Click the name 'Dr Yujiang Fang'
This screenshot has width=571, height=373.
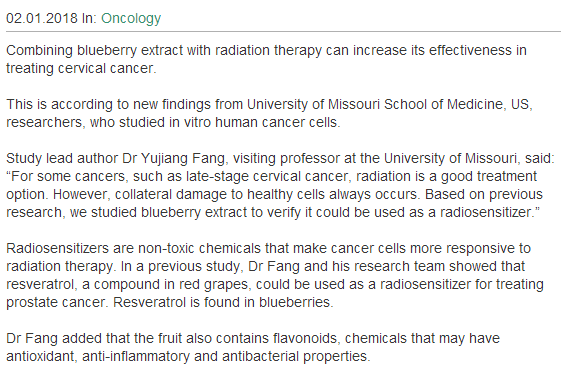tap(173, 158)
